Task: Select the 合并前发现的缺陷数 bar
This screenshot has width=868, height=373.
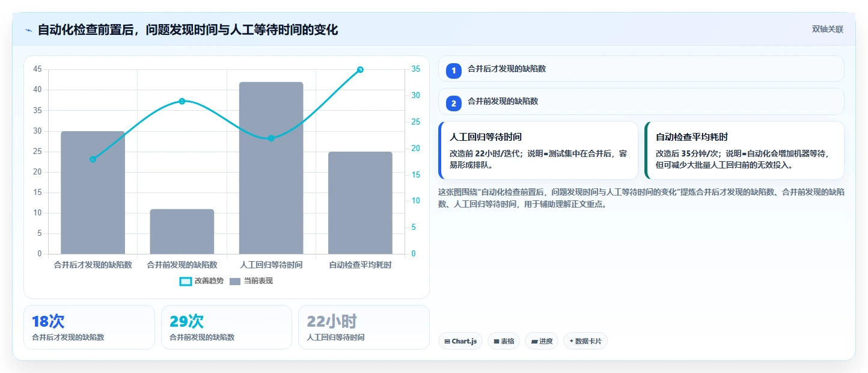Action: 182,232
